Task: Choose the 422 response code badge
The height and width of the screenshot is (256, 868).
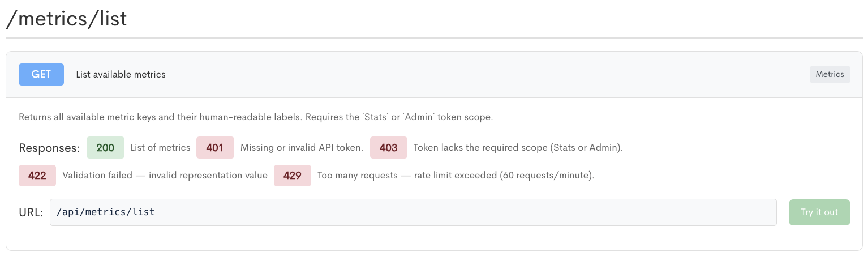Action: pos(37,176)
